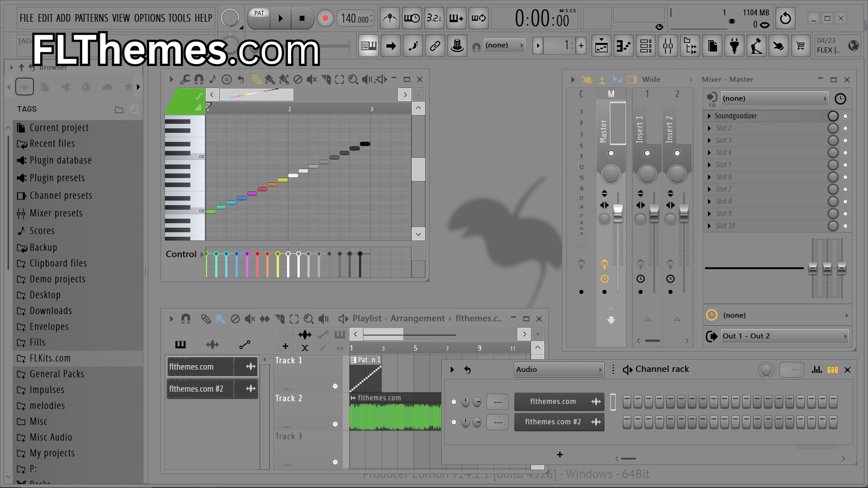Open the PATTERNS menu
The width and height of the screenshot is (868, 488).
[x=91, y=18]
